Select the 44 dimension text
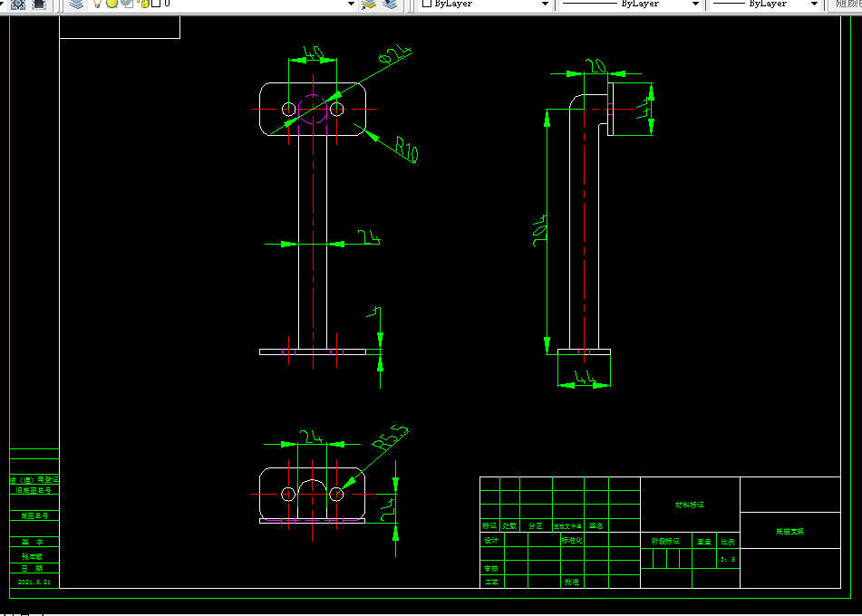 [x=585, y=377]
